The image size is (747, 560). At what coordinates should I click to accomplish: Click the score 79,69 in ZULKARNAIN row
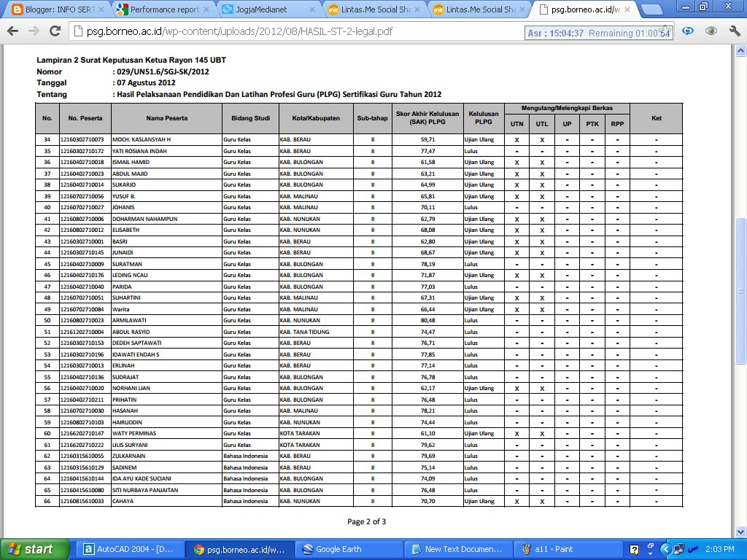[427, 456]
